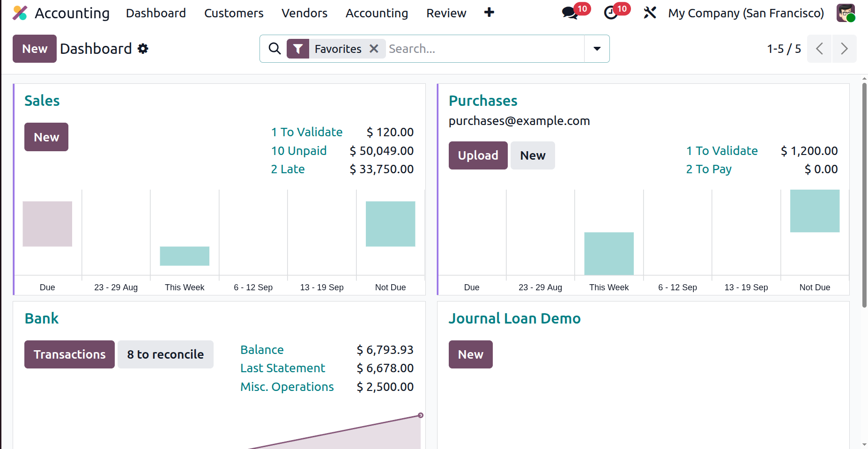The height and width of the screenshot is (449, 868).
Task: Click New in Purchases card
Action: [533, 155]
